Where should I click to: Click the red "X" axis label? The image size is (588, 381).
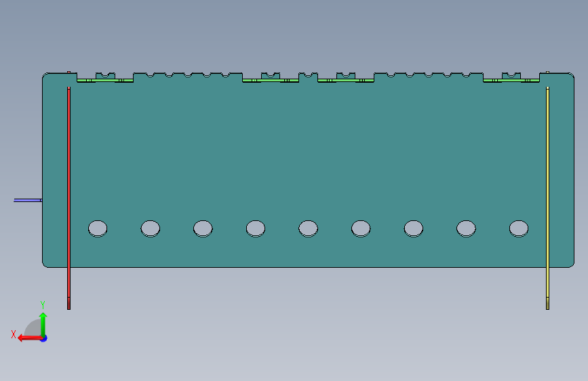[14, 334]
